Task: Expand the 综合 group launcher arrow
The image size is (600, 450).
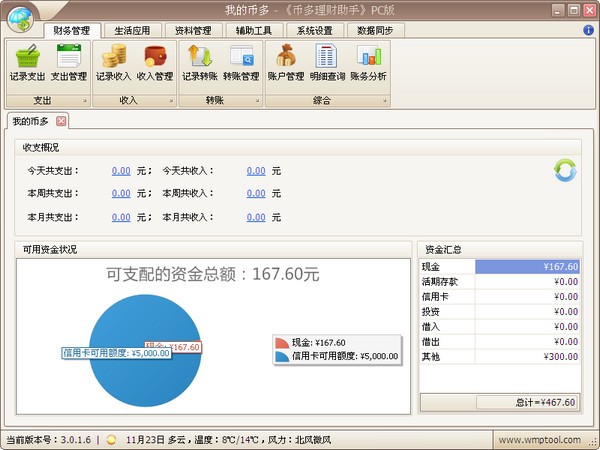Action: [385, 101]
